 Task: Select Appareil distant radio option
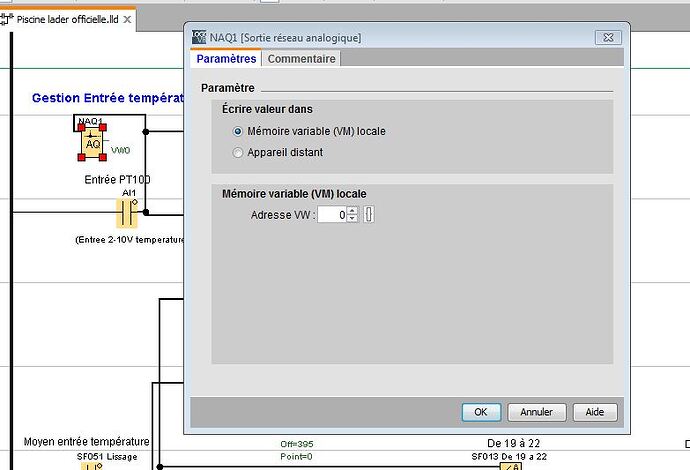click(238, 152)
